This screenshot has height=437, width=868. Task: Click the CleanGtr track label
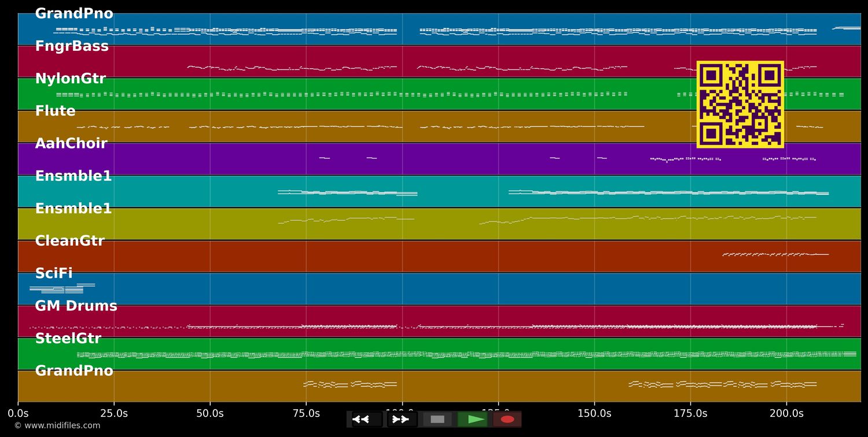(70, 241)
